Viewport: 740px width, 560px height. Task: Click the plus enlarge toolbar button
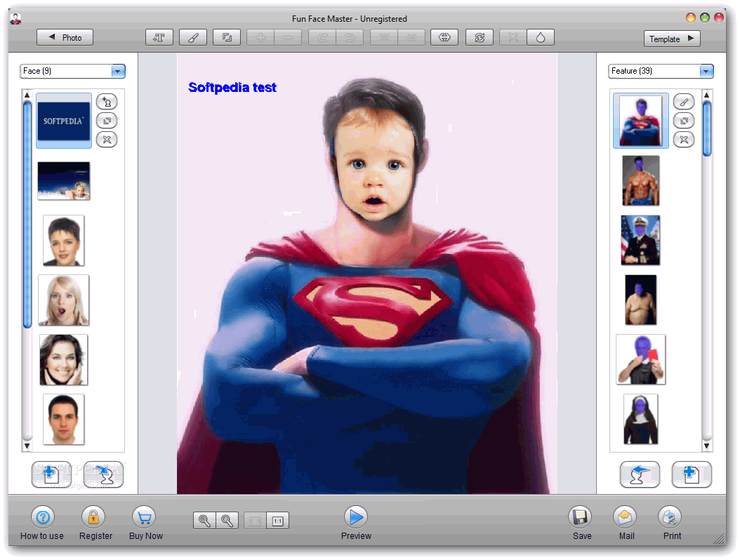(260, 37)
